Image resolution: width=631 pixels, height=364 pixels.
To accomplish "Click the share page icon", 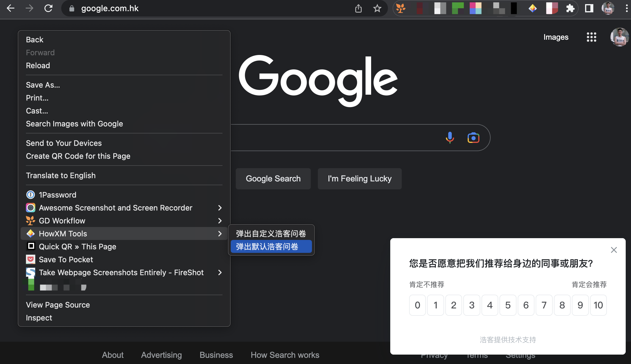I will click(358, 8).
